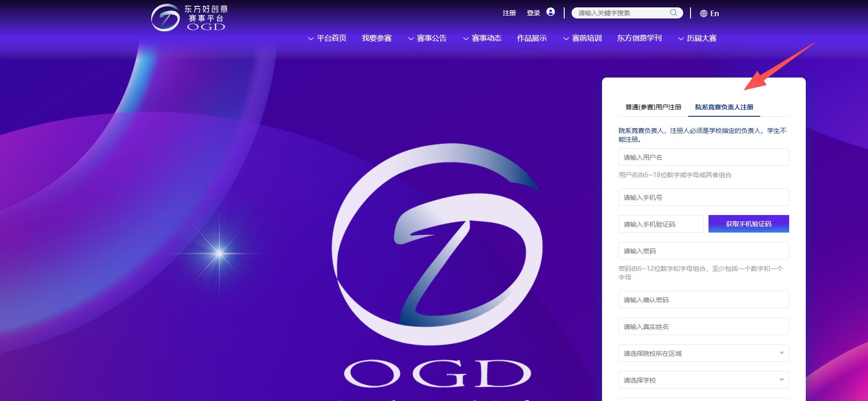Click 获取手机验证码 button

point(749,224)
